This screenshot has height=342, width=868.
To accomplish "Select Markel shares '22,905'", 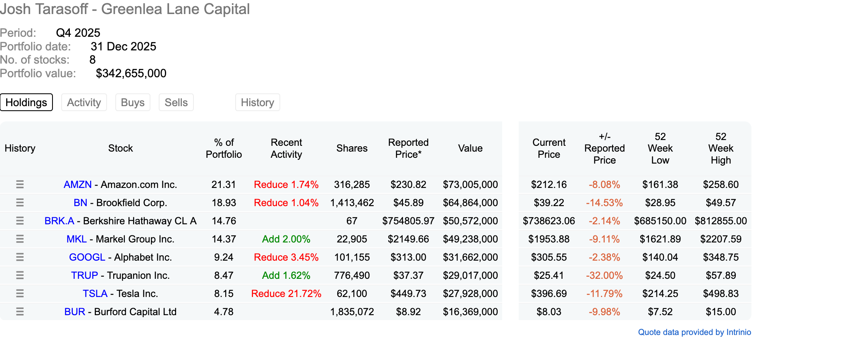I will [352, 239].
